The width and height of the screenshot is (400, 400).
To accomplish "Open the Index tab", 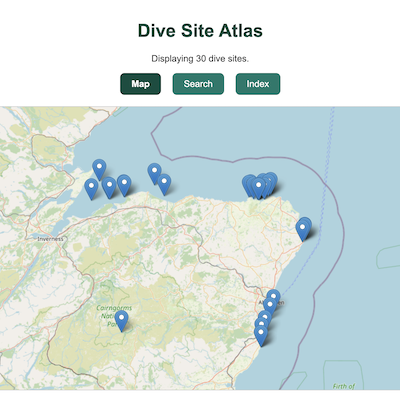I will tap(258, 84).
